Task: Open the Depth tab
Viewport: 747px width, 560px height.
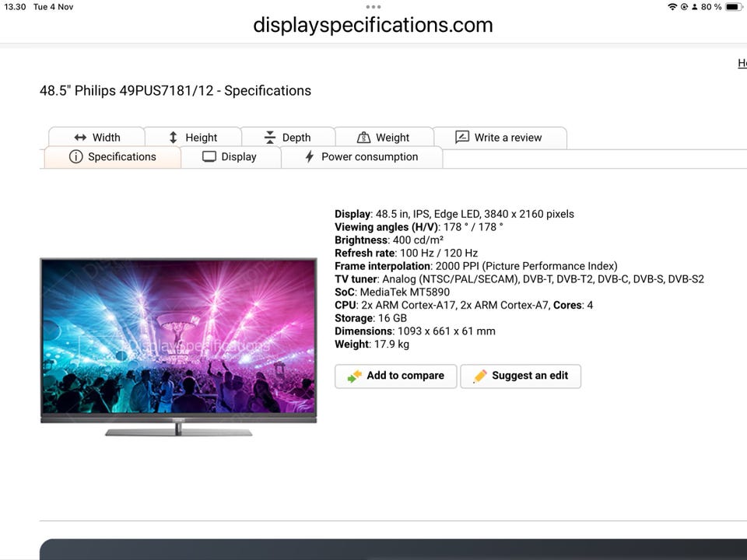Action: click(x=288, y=137)
